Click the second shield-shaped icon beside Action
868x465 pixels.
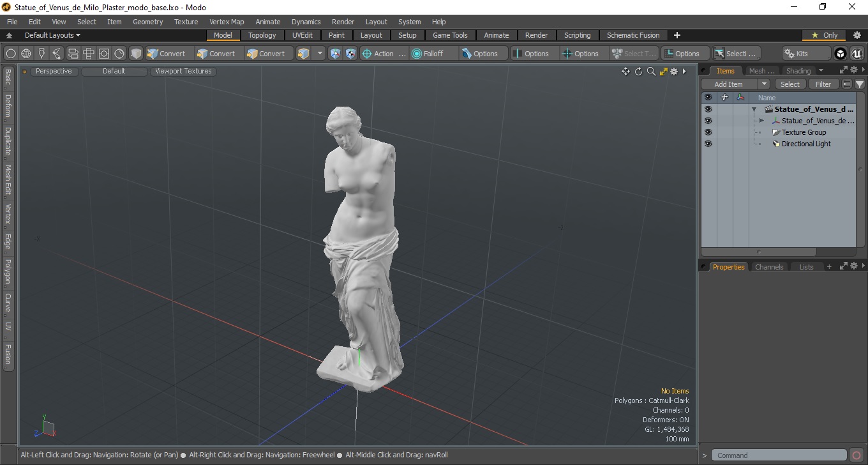350,54
